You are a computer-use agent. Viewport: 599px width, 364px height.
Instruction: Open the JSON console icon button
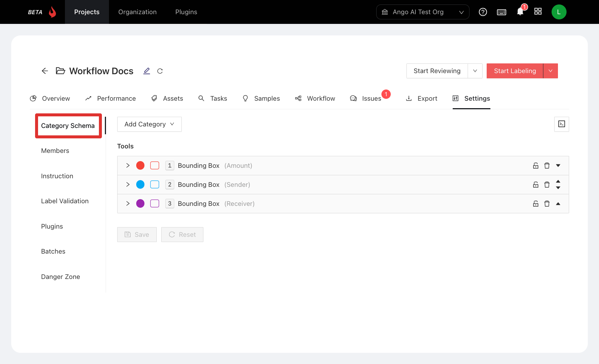pos(561,124)
